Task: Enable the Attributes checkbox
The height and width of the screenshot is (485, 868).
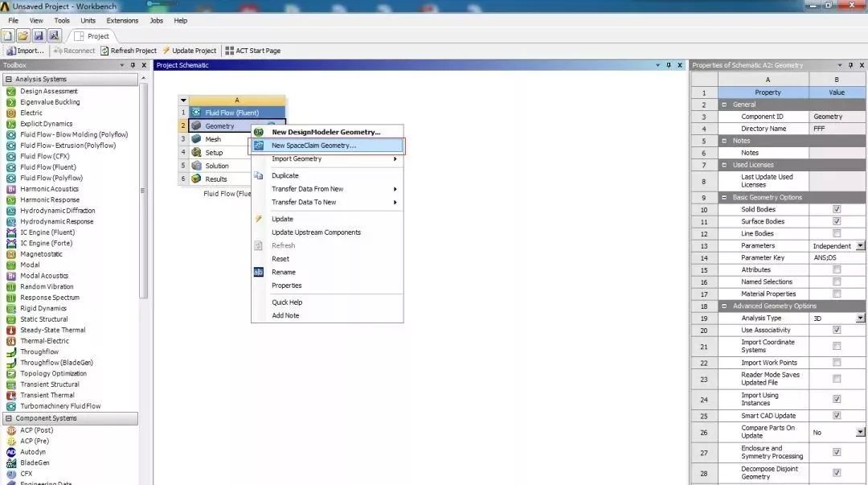Action: coord(837,269)
